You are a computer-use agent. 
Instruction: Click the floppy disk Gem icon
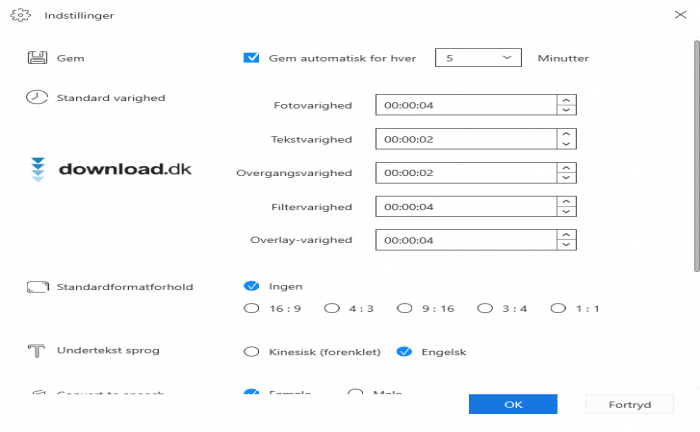(37, 58)
